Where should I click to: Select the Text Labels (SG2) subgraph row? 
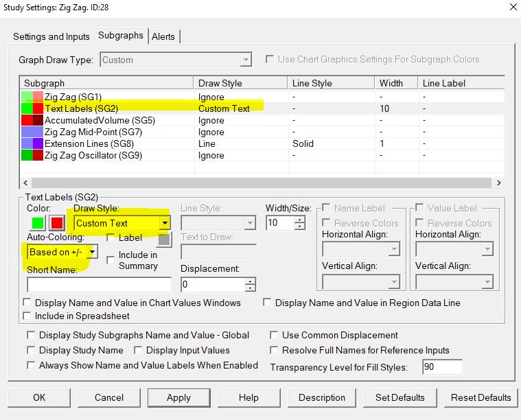point(262,108)
